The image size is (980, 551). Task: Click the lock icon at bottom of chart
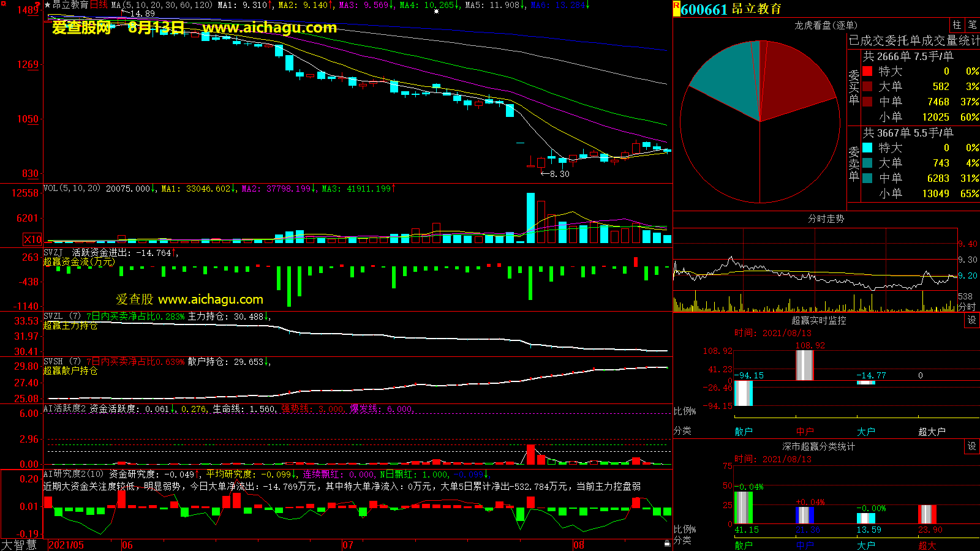tap(667, 543)
